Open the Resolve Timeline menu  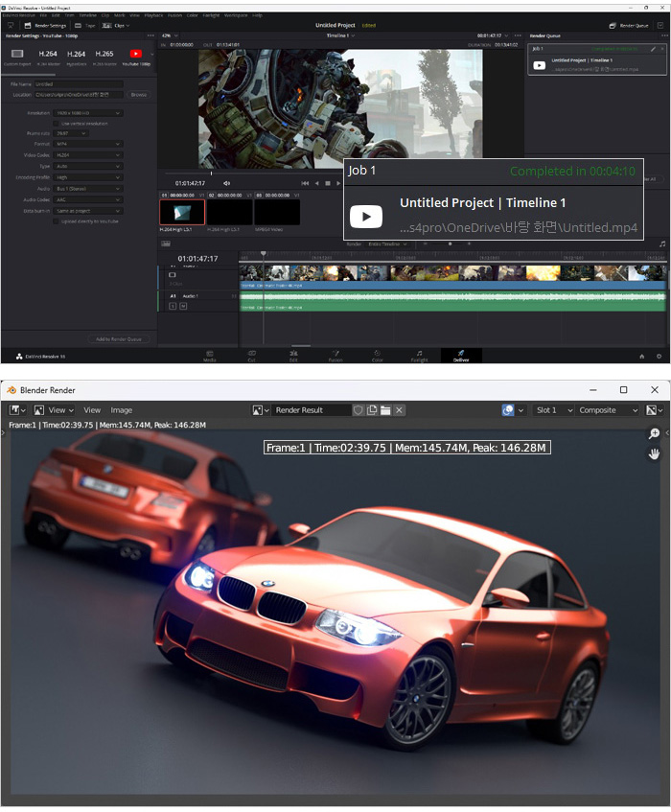tap(87, 15)
